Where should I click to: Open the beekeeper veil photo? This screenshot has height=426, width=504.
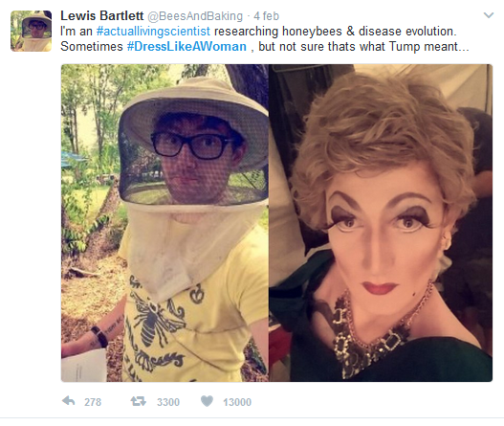tap(164, 223)
